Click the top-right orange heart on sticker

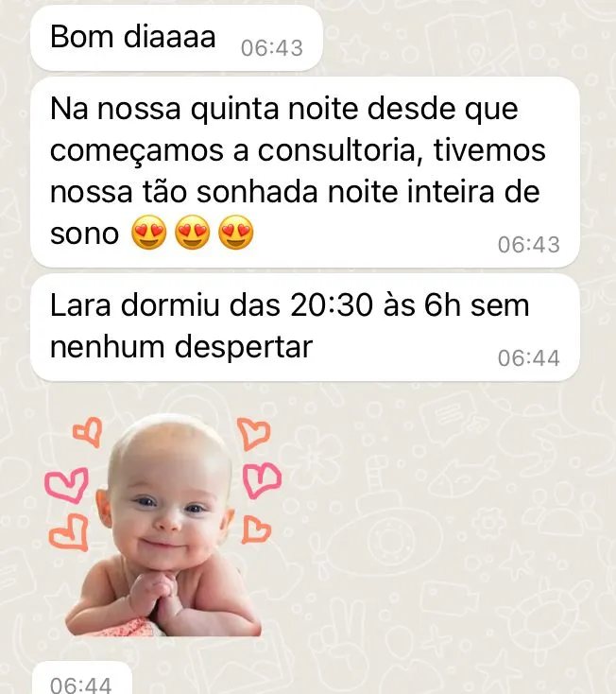(254, 433)
